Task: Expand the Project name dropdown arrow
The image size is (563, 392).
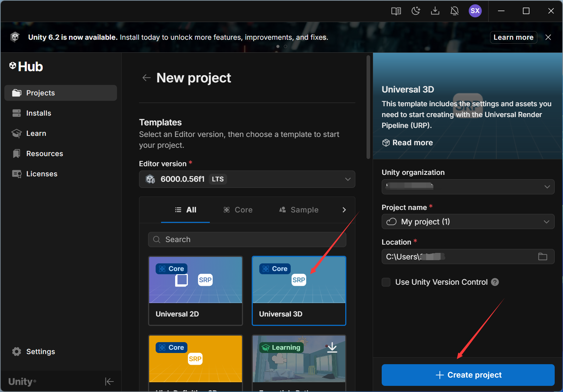Action: pyautogui.click(x=546, y=222)
